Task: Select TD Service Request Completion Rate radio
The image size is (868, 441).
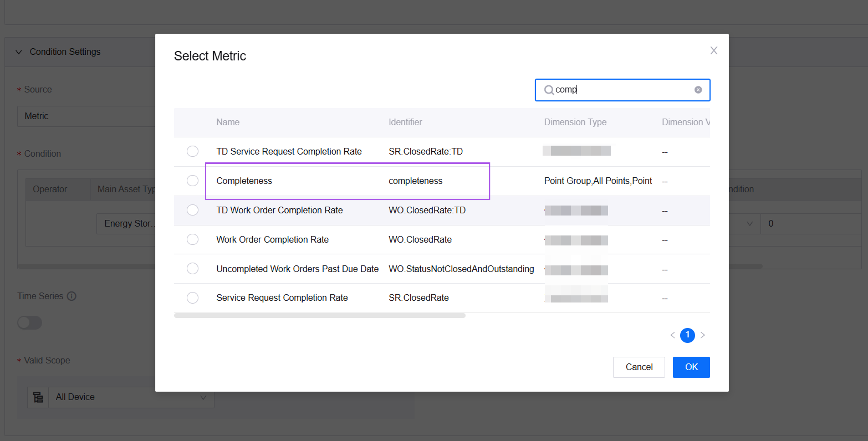Action: click(192, 151)
